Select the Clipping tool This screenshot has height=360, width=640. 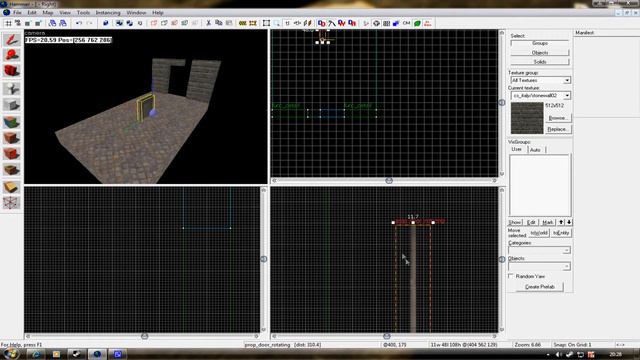(x=11, y=187)
